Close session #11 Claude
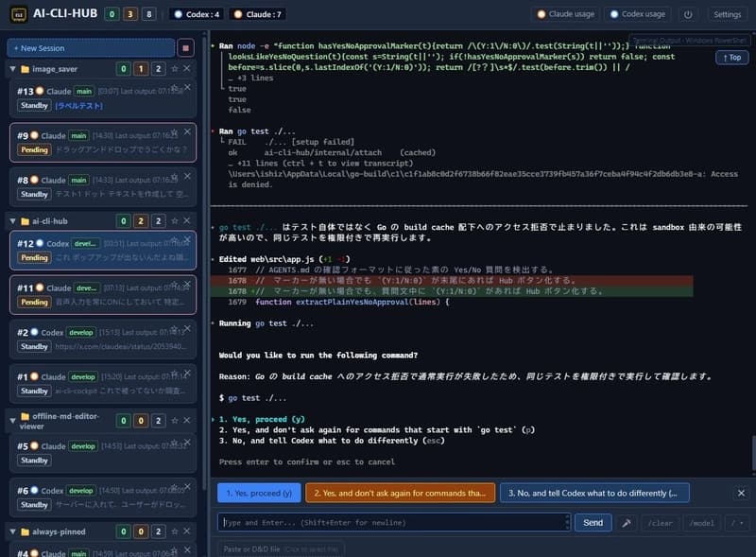The image size is (756, 557). (187, 284)
